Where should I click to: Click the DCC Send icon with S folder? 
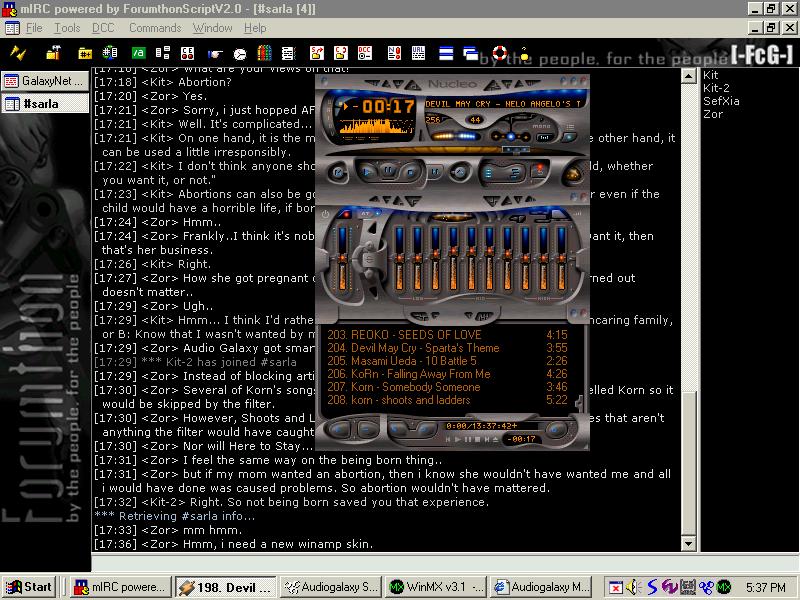tap(316, 53)
